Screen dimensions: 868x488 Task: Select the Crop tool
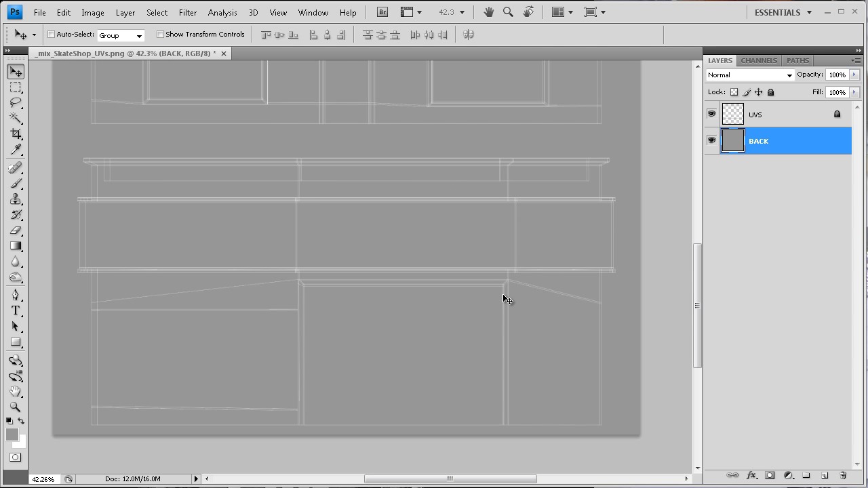(x=16, y=134)
